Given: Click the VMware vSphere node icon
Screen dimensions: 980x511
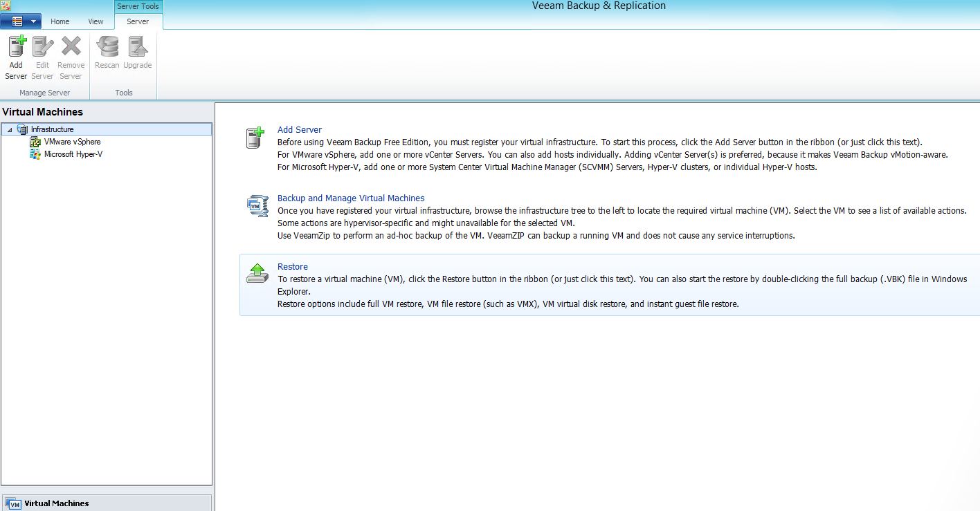Looking at the screenshot, I should click(35, 142).
